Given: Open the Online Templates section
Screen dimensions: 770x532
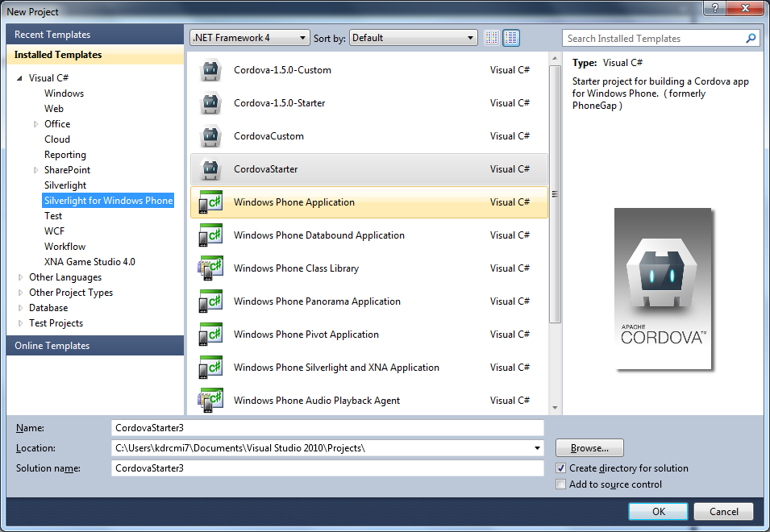Looking at the screenshot, I should [95, 346].
